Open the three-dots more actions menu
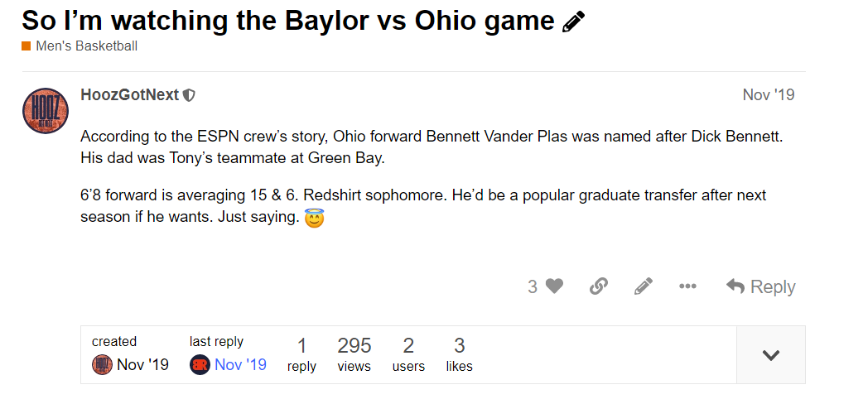Screen dimensions: 868x404 coord(687,286)
